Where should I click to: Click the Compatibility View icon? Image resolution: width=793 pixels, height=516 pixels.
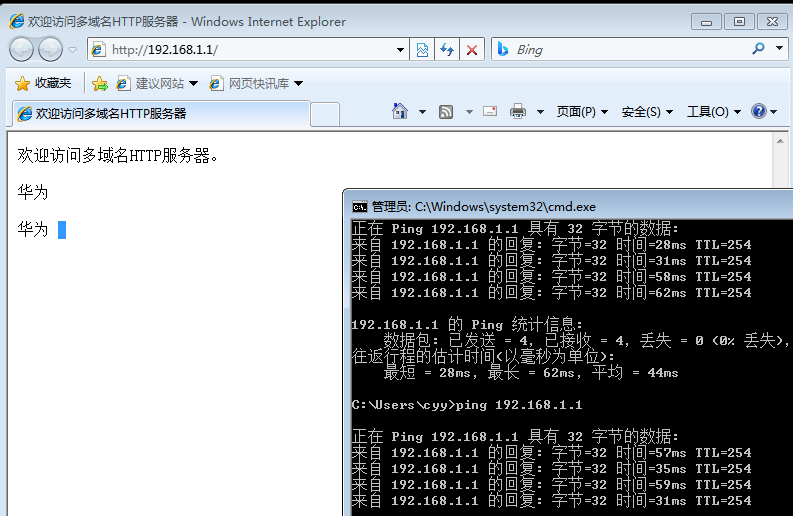point(422,50)
